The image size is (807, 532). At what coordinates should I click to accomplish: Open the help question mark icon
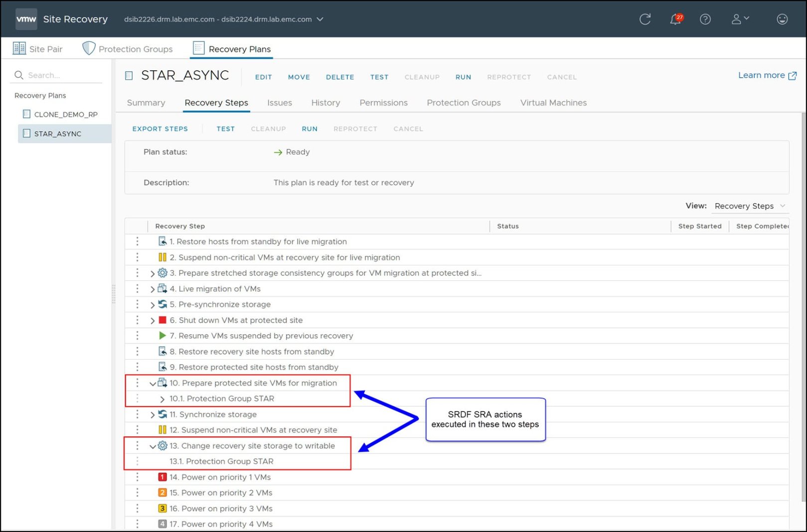tap(705, 19)
